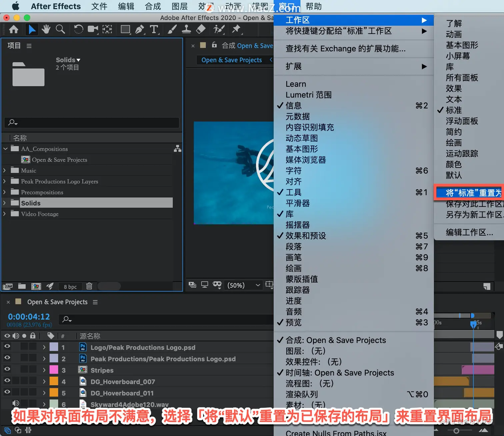The height and width of the screenshot is (436, 504).
Task: Click the Home icon in toolbar
Action: (x=14, y=30)
